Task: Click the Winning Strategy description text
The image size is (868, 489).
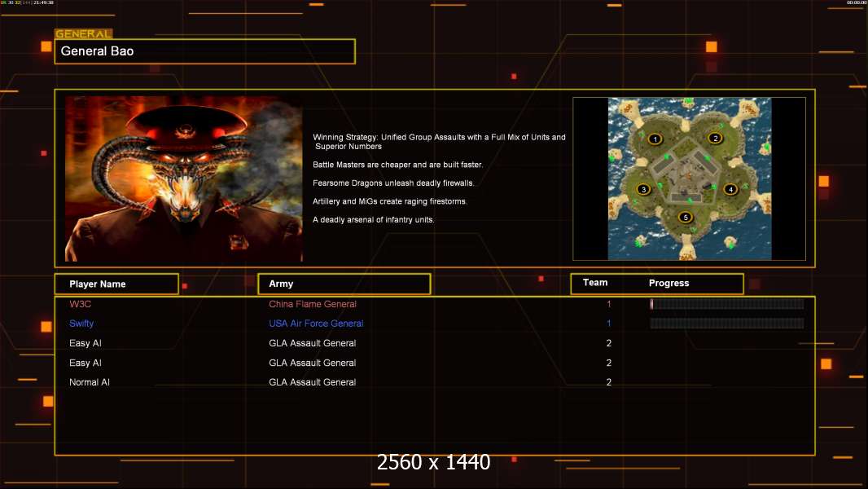Action: pos(438,142)
